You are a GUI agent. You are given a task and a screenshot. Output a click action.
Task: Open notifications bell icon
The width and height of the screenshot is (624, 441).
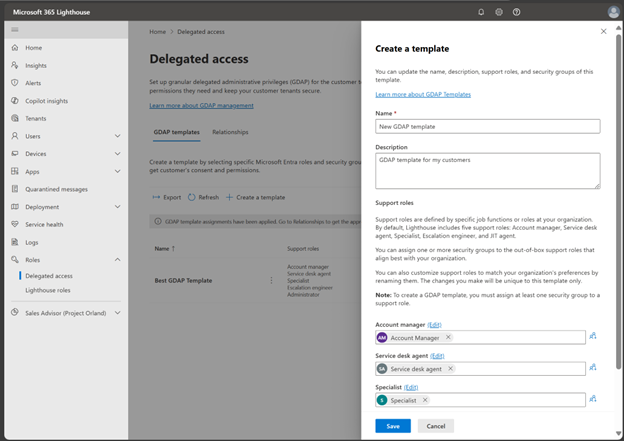[x=481, y=12]
